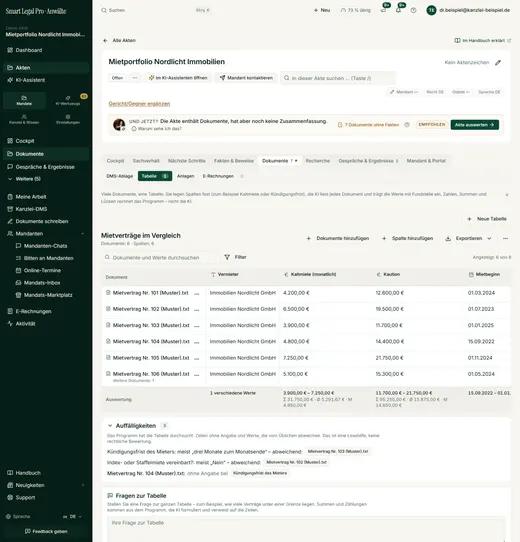The width and height of the screenshot is (520, 542).
Task: Click Feedback geben button
Action: (46, 531)
